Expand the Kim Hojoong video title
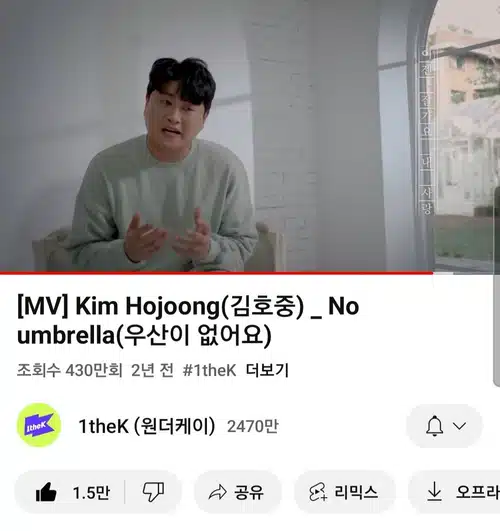500x531 pixels. pos(188,320)
